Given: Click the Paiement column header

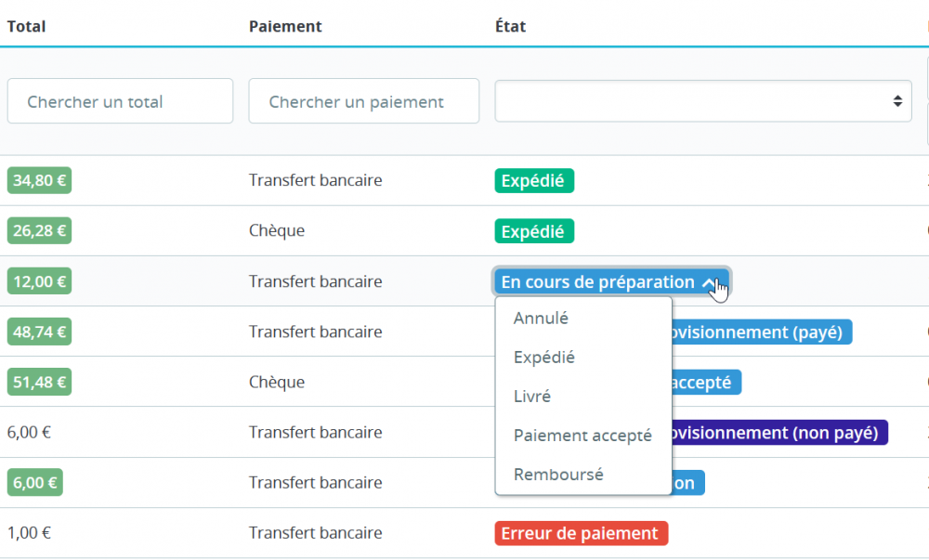Looking at the screenshot, I should coord(285,26).
